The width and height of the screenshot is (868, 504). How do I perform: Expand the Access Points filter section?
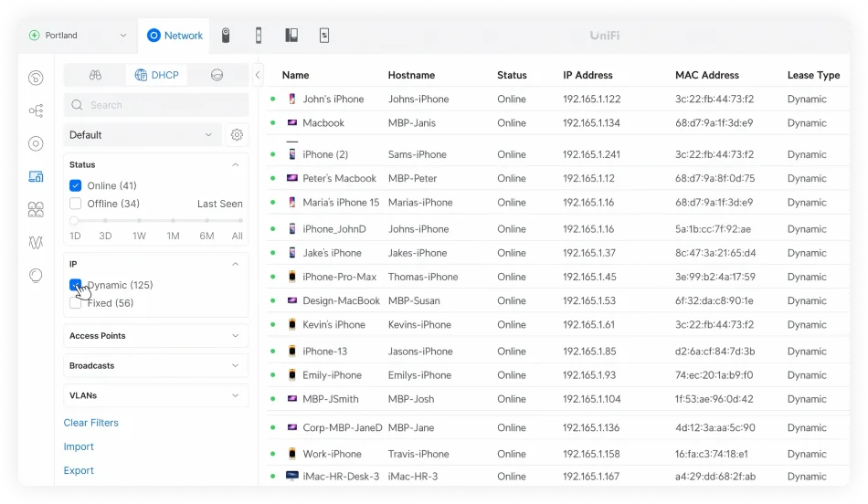click(156, 336)
